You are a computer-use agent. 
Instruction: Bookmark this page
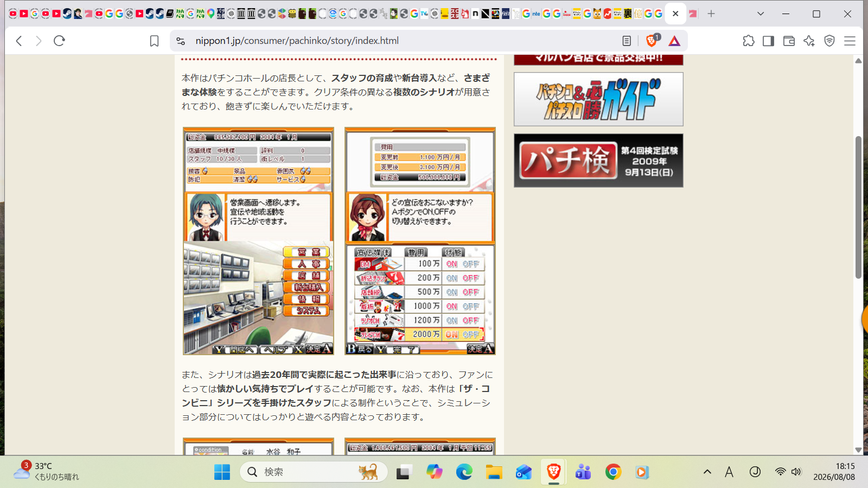(154, 41)
